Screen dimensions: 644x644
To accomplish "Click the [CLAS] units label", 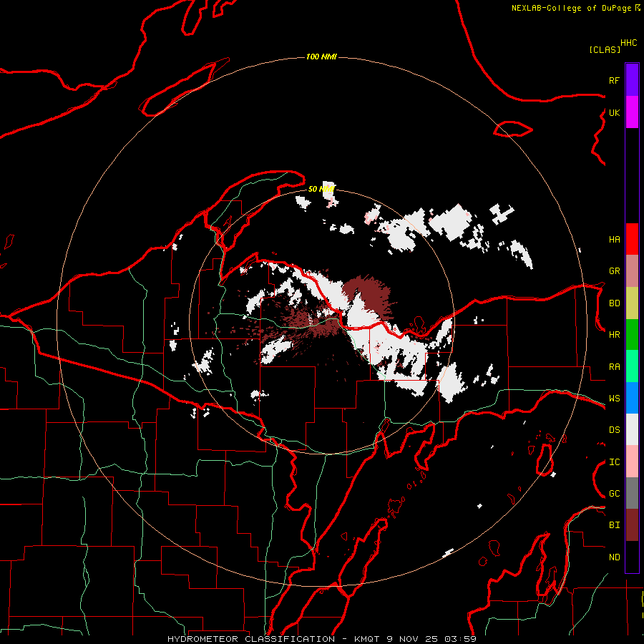I will 605,49.
